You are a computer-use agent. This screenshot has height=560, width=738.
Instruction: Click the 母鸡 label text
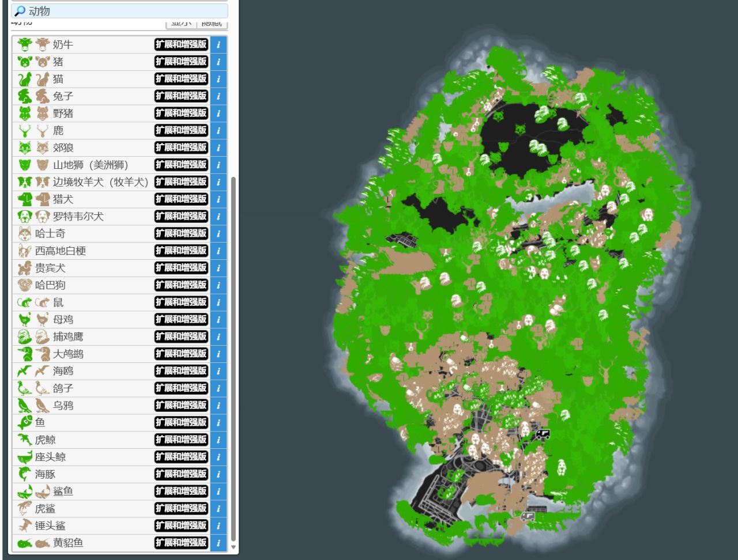pyautogui.click(x=63, y=320)
